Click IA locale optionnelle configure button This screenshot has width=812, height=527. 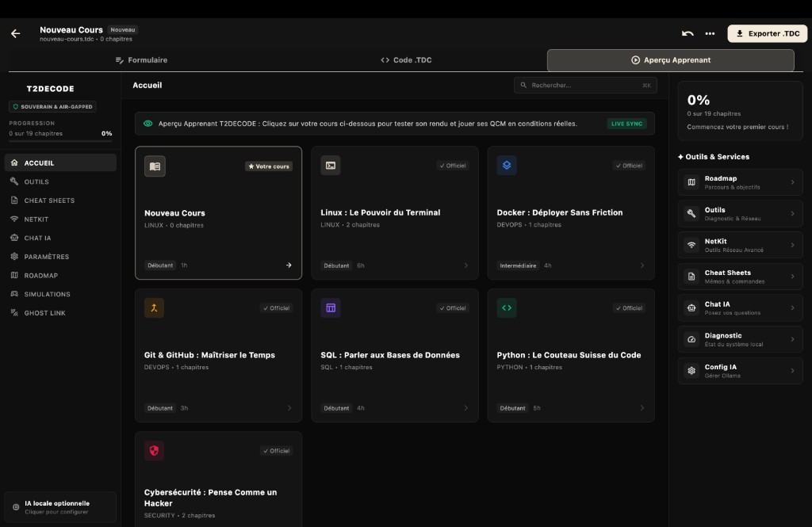(60, 507)
